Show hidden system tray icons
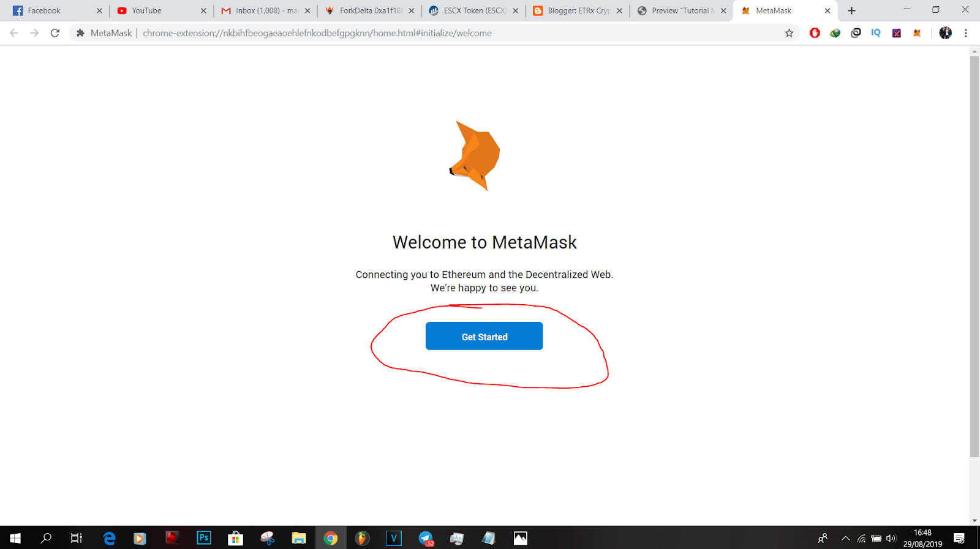980x549 pixels. [x=845, y=539]
